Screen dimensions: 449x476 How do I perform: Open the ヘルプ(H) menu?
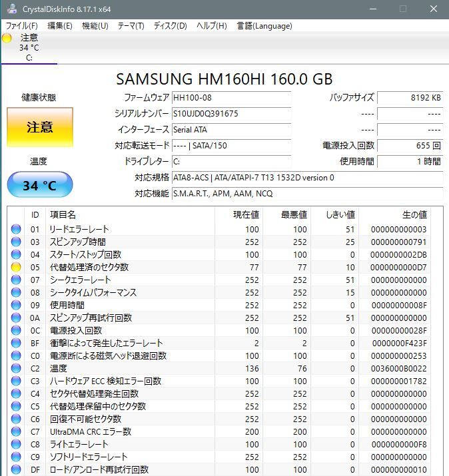pyautogui.click(x=212, y=26)
